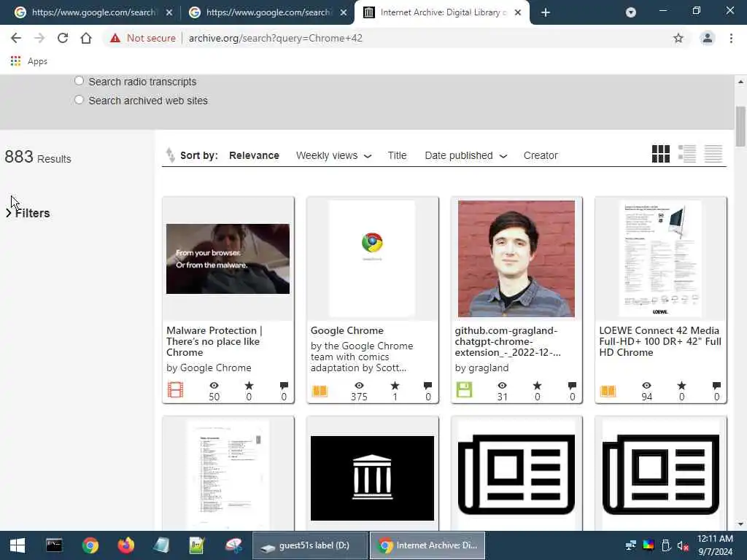
Task: Open guest51s label (D:) taskbar window
Action: [x=309, y=545]
